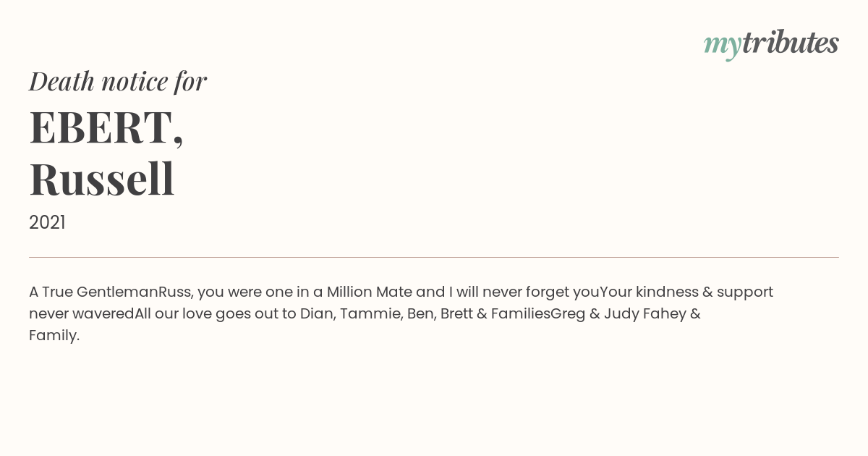Screen dimensions: 868x456
Task: Select the first name "Russell"
Action: coord(102,179)
